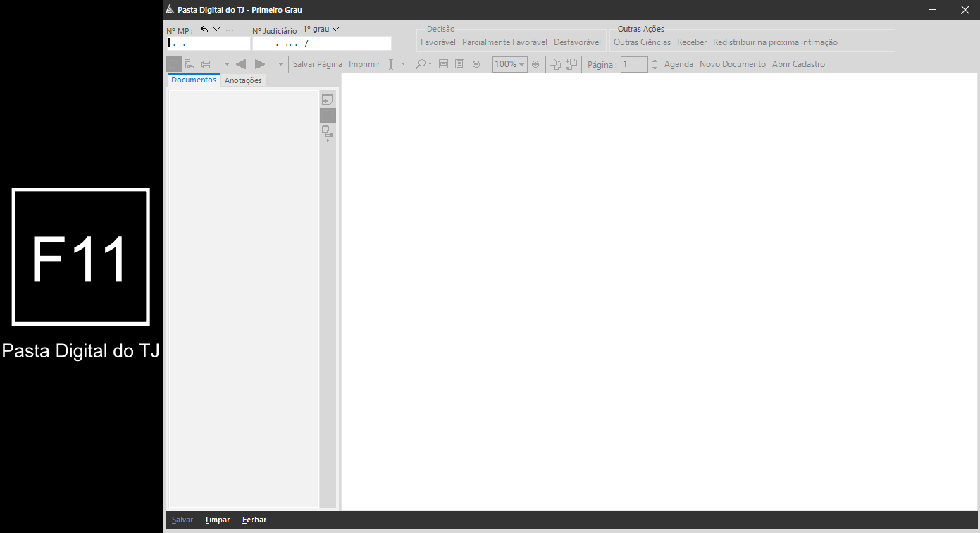The image size is (980, 533).
Task: Click Novo Documento in the toolbar
Action: 733,64
